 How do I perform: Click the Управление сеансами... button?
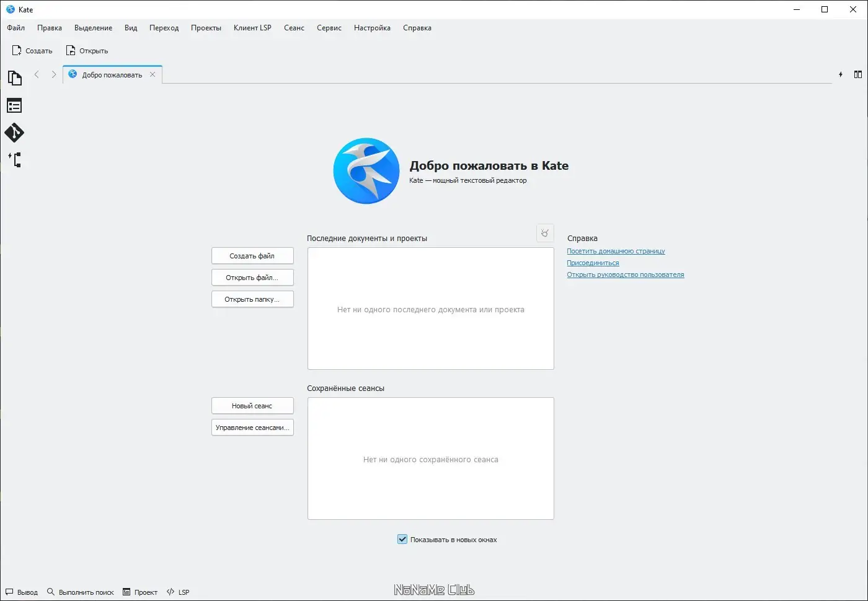(x=252, y=428)
